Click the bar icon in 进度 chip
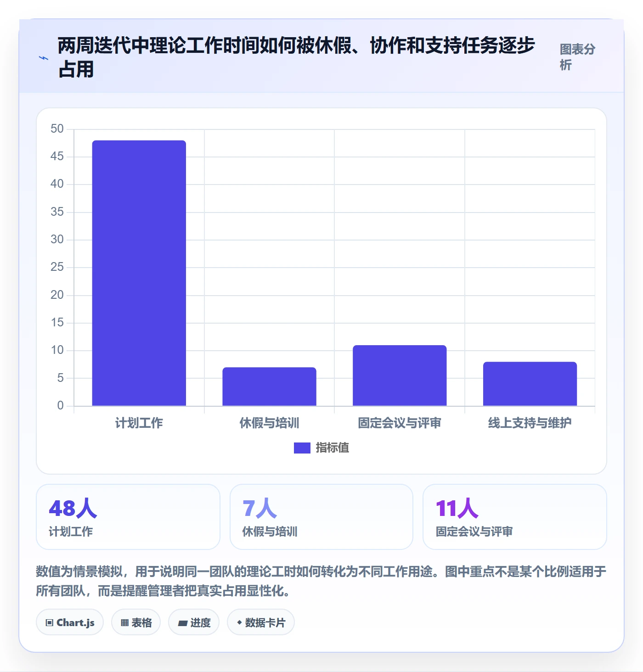 [182, 623]
